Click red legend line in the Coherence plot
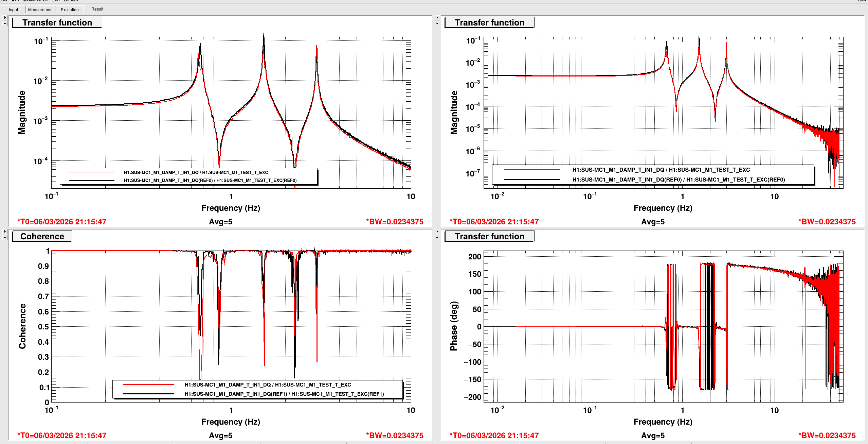The image size is (868, 444). pos(148,385)
